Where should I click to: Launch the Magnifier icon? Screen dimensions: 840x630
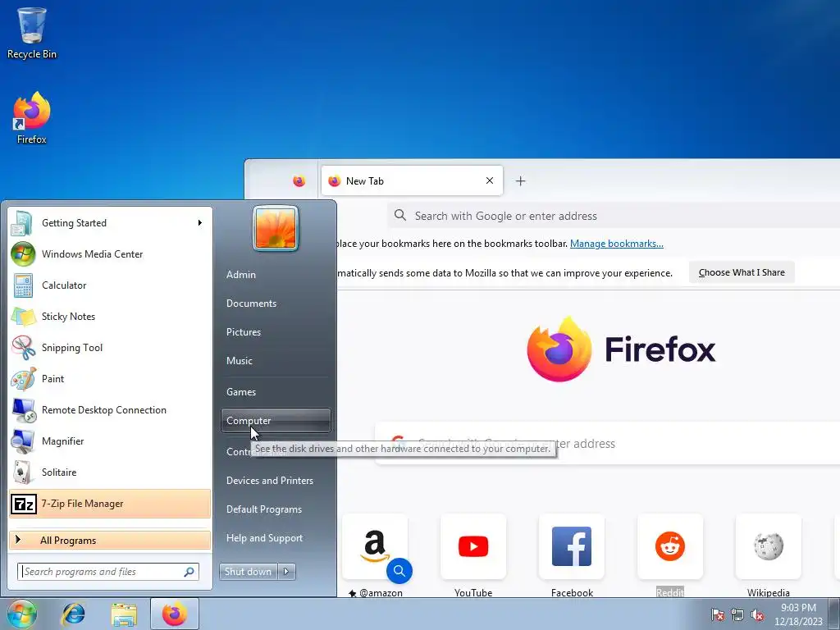[23, 441]
